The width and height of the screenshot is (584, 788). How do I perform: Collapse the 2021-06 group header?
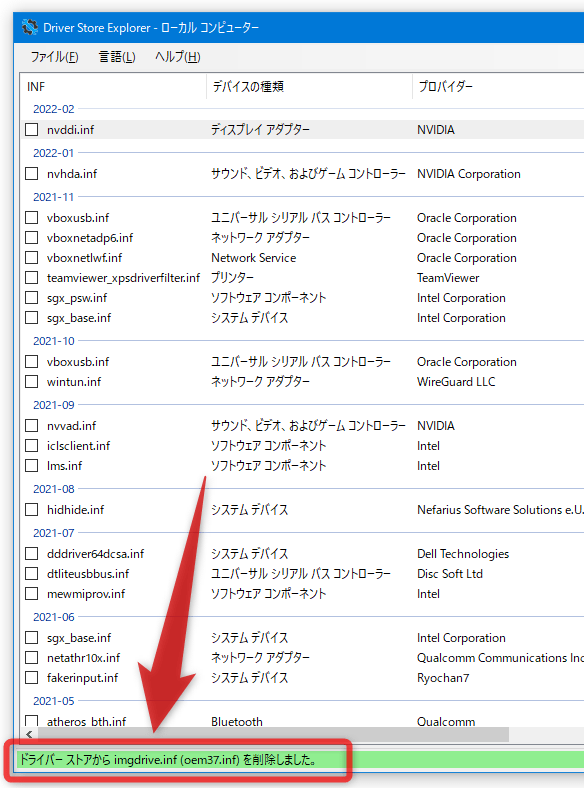pos(54,617)
